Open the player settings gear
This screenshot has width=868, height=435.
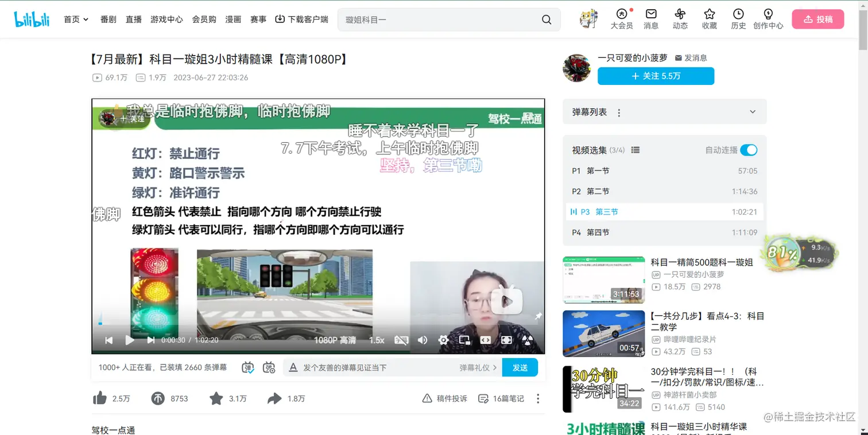(443, 340)
